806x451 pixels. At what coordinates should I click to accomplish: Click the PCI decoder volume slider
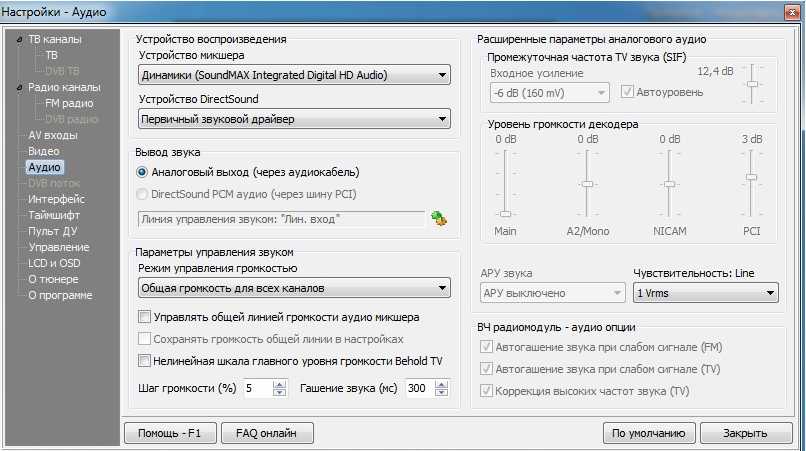750,178
